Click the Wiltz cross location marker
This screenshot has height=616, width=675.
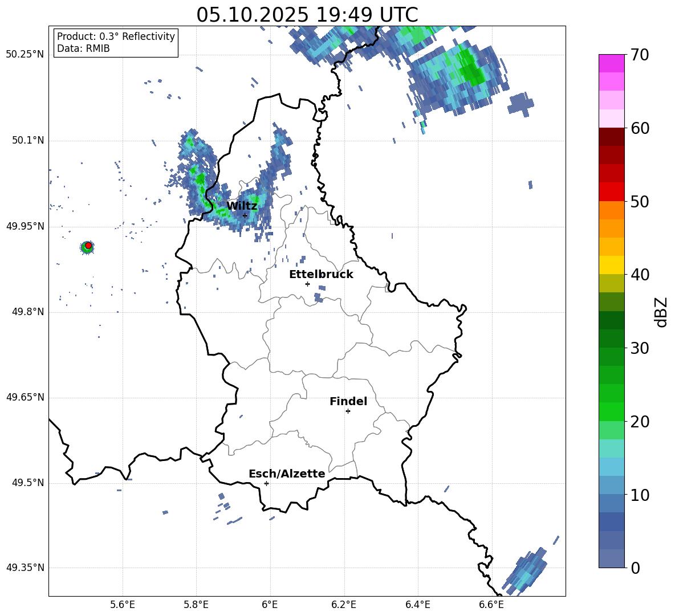(245, 215)
